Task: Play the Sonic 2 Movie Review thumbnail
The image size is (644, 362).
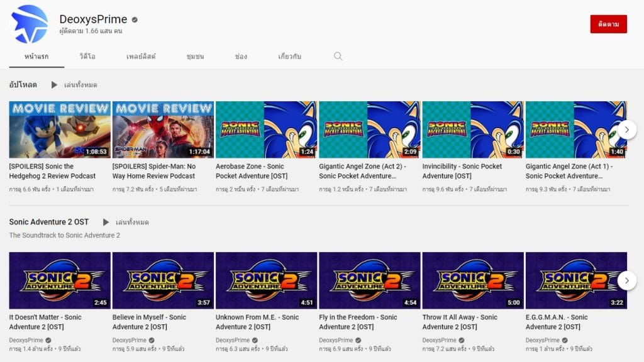Action: [60, 129]
